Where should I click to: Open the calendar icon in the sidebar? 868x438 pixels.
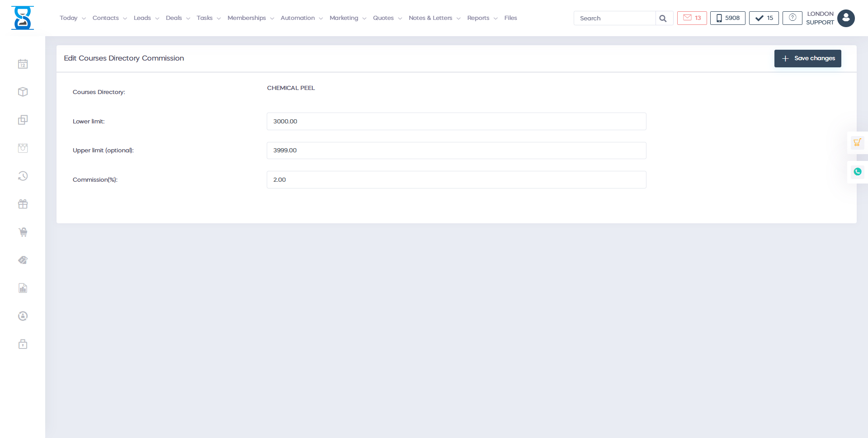[23, 64]
